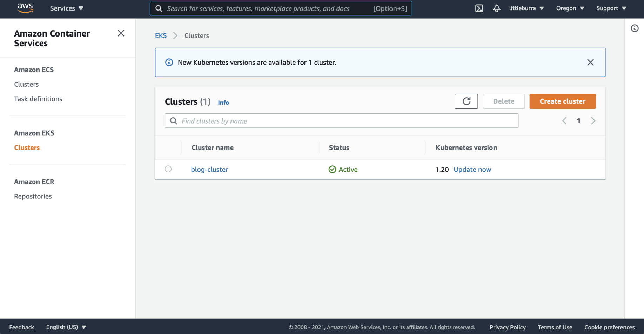
Task: Open the info panel icon at right edge
Action: 635,28
